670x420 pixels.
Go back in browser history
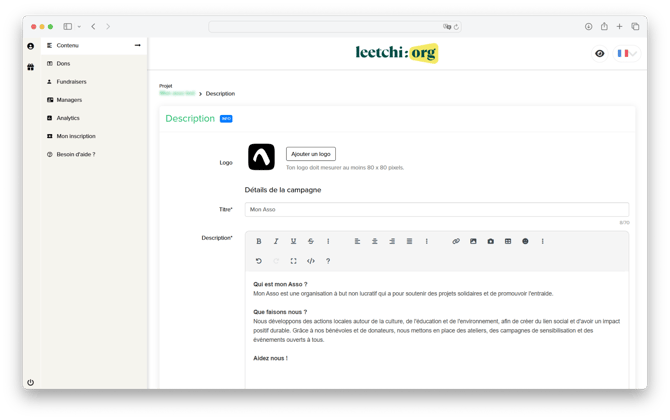pyautogui.click(x=93, y=26)
